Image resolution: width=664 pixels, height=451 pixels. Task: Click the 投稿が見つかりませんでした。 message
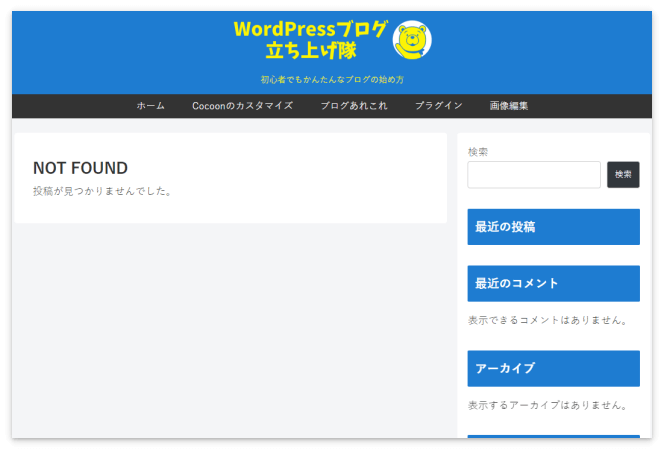coord(102,191)
